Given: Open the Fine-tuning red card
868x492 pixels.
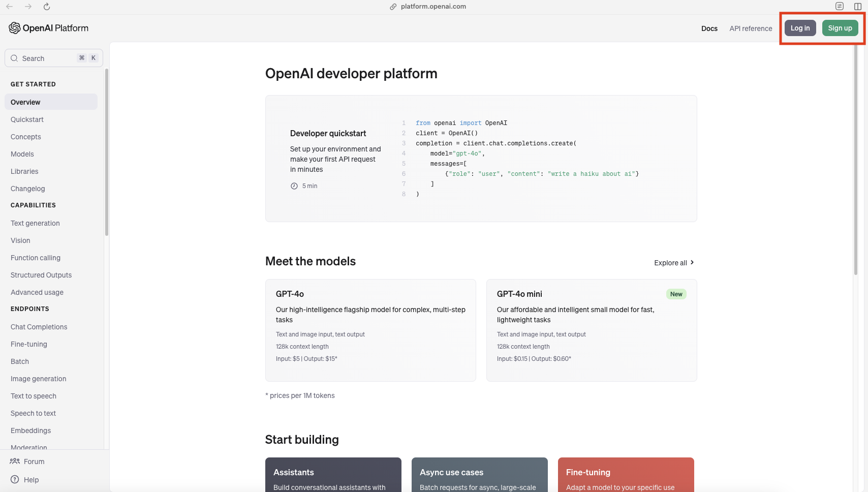Looking at the screenshot, I should click(x=626, y=475).
